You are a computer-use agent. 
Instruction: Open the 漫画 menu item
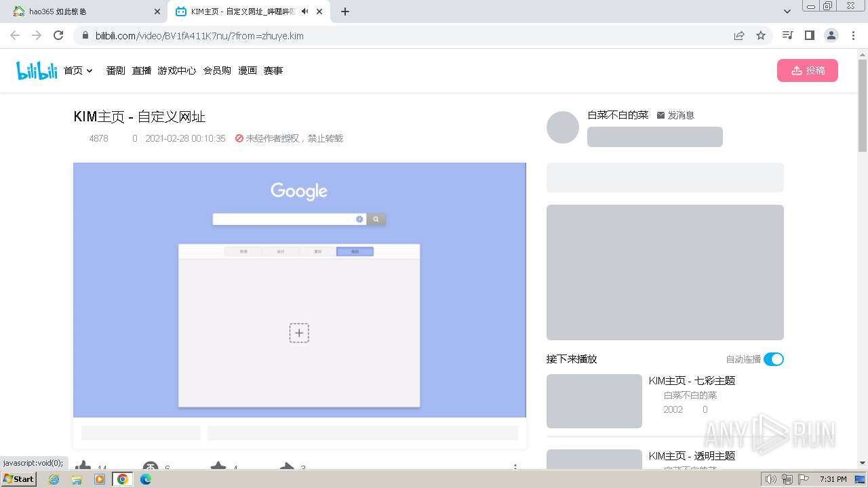[x=248, y=70]
